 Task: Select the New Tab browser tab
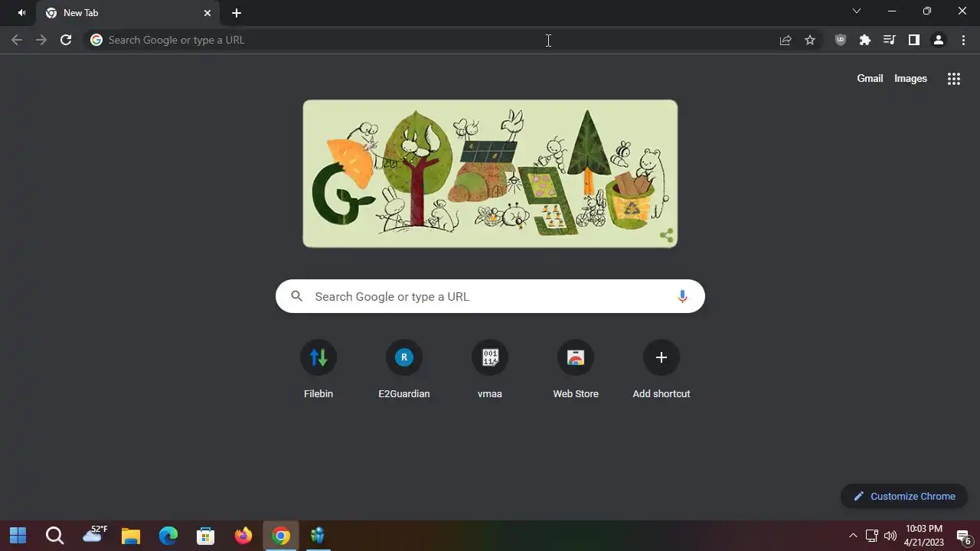[128, 13]
